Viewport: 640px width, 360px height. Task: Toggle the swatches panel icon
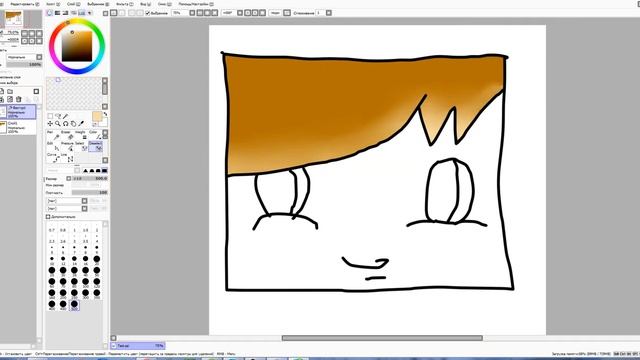pyautogui.click(x=82, y=13)
